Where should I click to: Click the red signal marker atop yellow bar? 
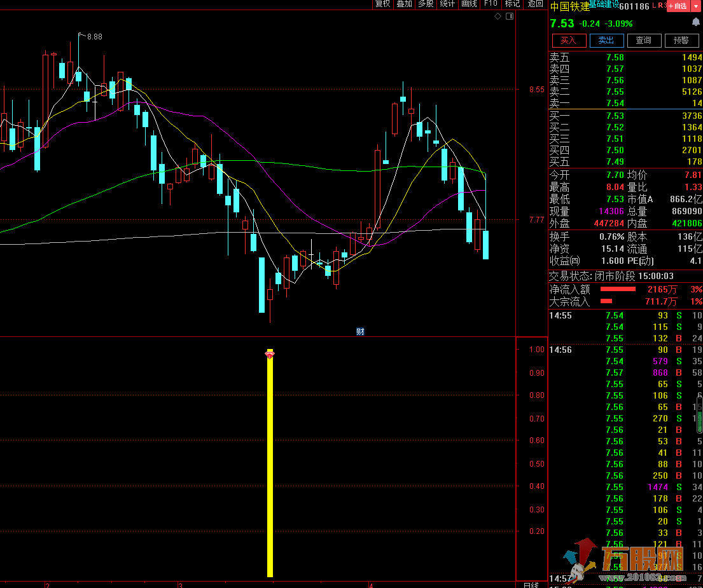270,355
